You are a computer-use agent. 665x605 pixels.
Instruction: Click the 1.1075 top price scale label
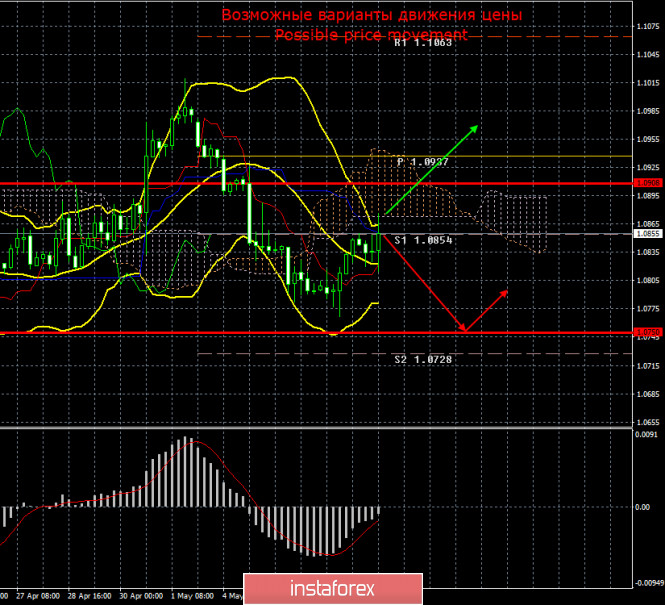click(648, 26)
